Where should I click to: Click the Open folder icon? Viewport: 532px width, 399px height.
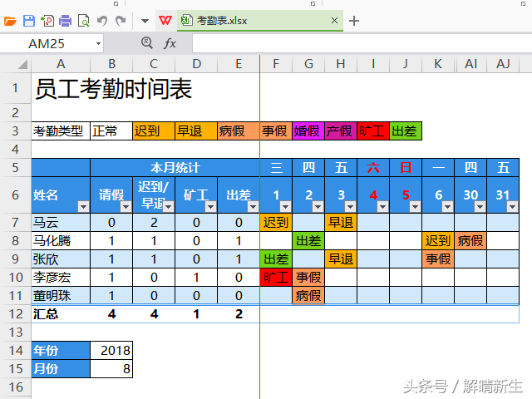click(10, 21)
